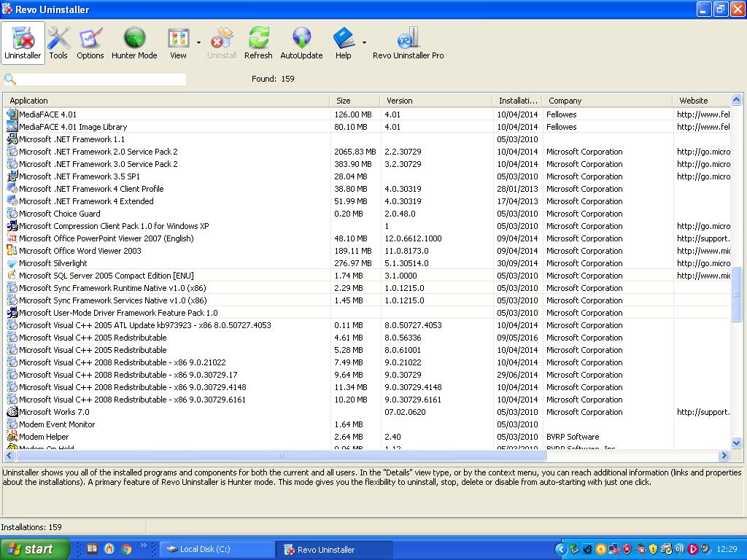Select MediaFACE 4.01 Image Library icon
Viewport: 747px width, 560px height.
[x=12, y=127]
